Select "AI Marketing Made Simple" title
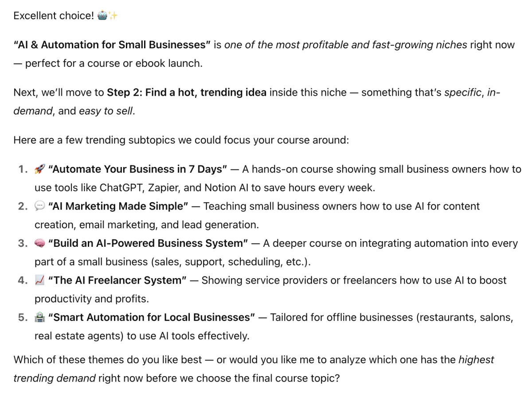 click(118, 206)
